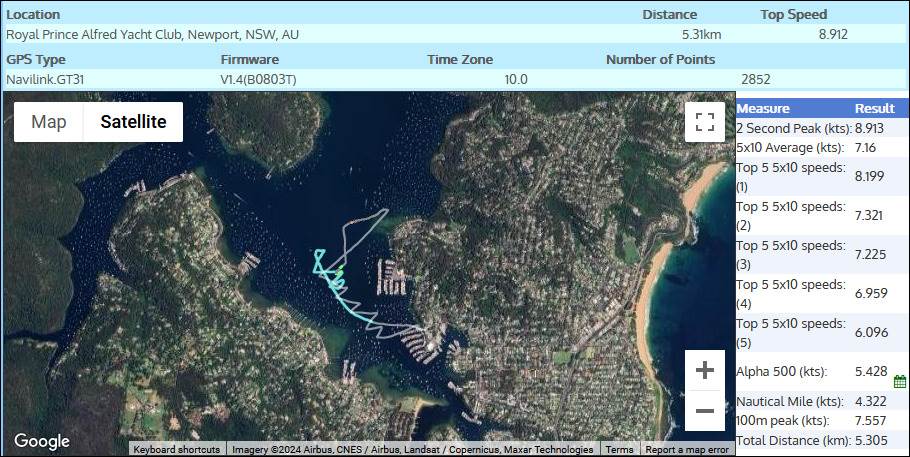Open Keyboard shortcuts
The image size is (910, 457).
(x=176, y=450)
